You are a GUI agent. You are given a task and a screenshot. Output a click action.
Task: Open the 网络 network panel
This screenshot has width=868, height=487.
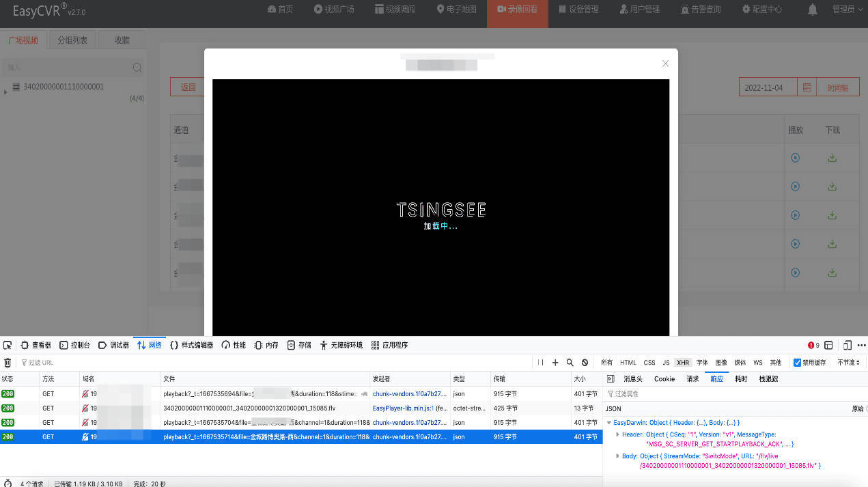[150, 345]
